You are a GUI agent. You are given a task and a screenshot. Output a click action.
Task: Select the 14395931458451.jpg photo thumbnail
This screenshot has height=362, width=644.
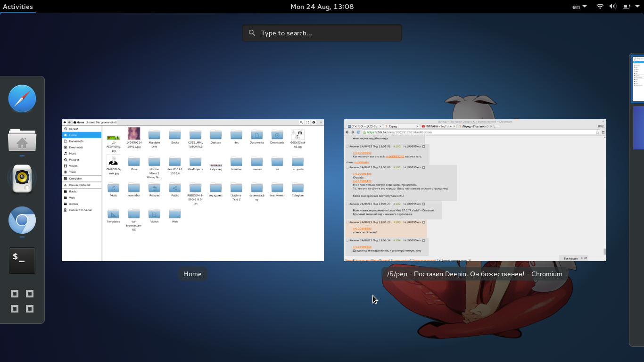134,133
